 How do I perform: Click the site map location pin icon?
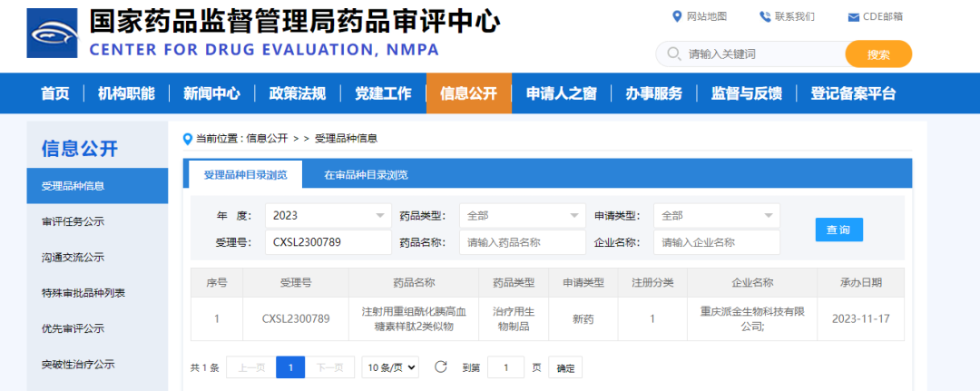coord(677,16)
